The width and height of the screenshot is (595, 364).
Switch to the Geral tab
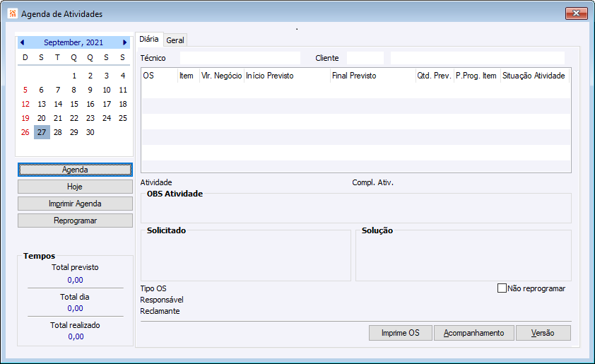[x=175, y=40]
